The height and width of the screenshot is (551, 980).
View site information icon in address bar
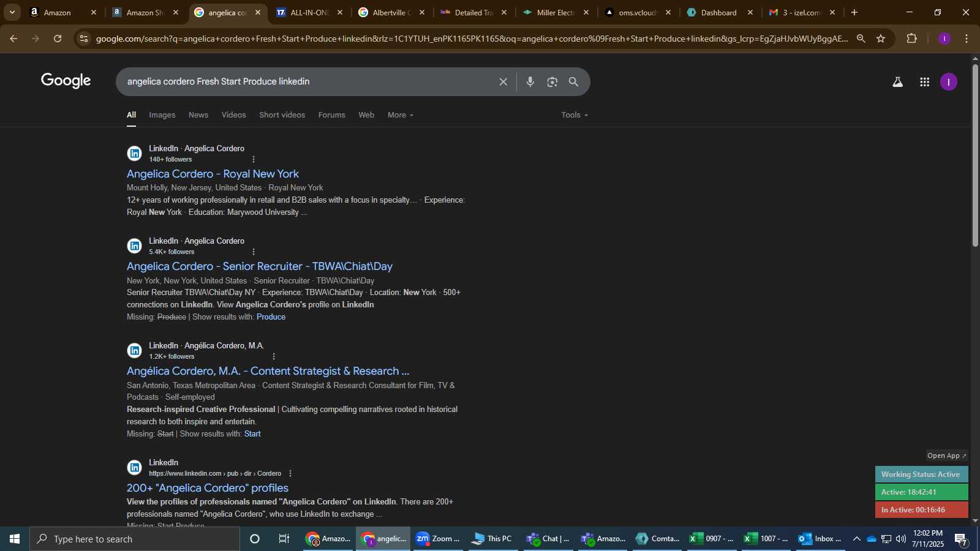(x=85, y=39)
